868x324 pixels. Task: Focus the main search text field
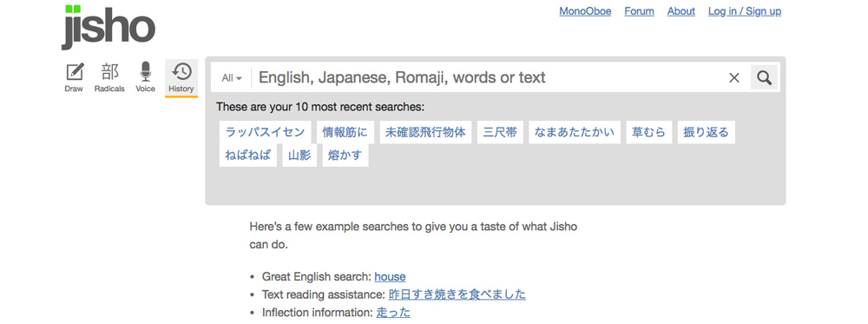(x=489, y=77)
